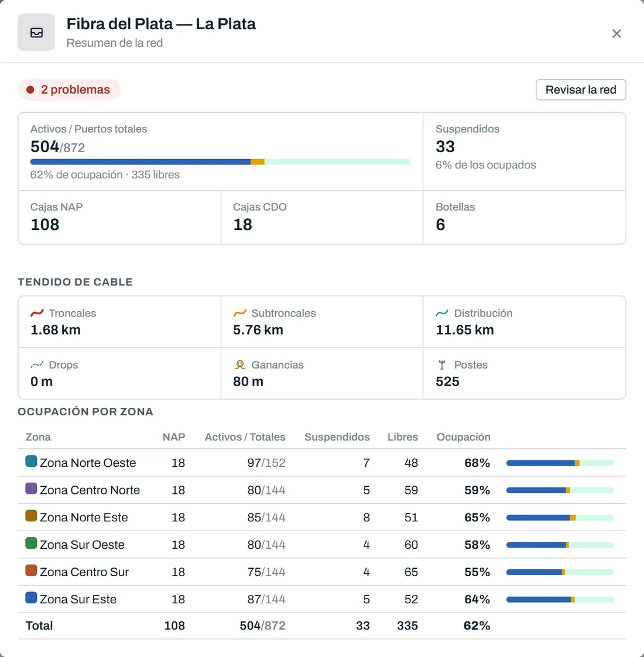
Task: Click the 85/144 active ports cell
Action: click(266, 518)
